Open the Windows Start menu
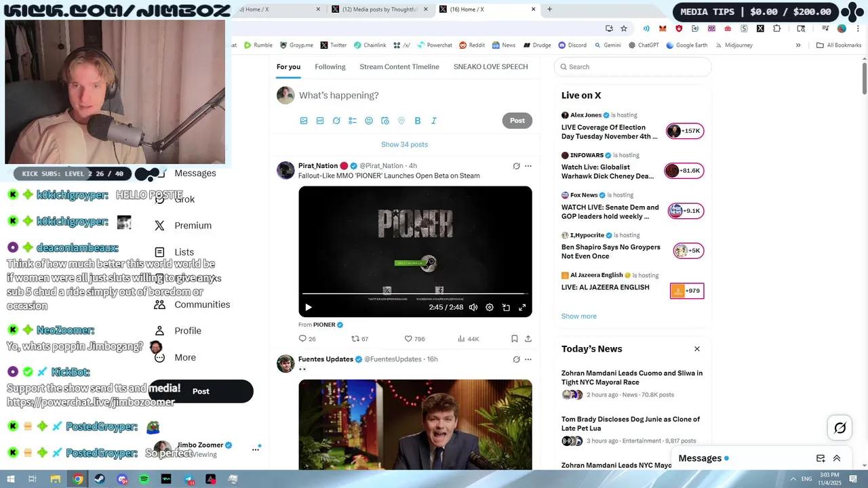Viewport: 868px width, 488px height. [11, 479]
